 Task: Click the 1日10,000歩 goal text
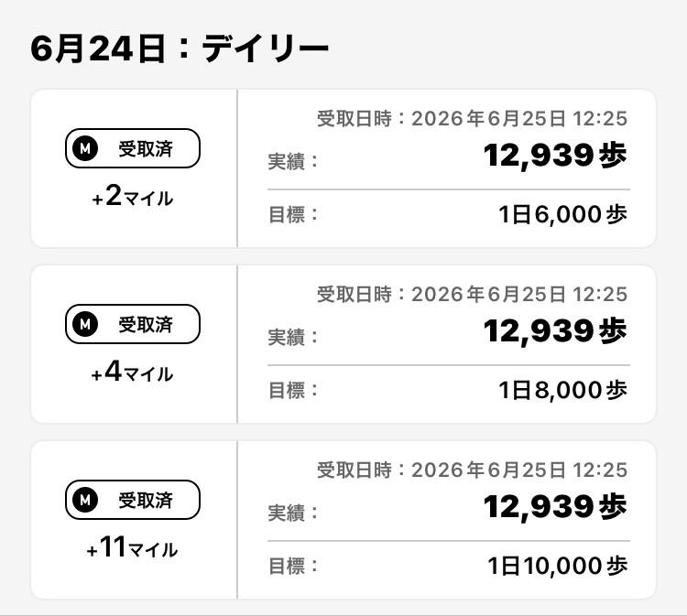point(557,566)
